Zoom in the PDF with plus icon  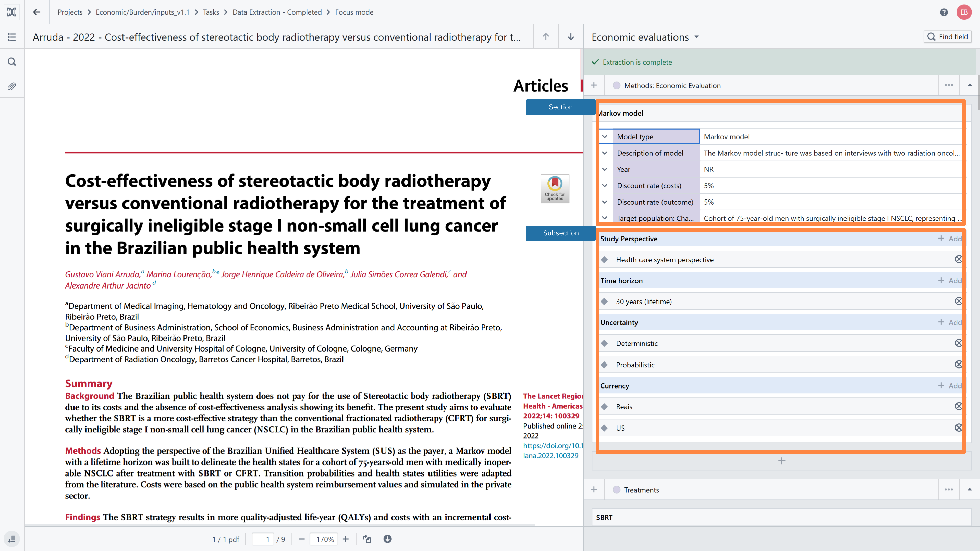[346, 539]
